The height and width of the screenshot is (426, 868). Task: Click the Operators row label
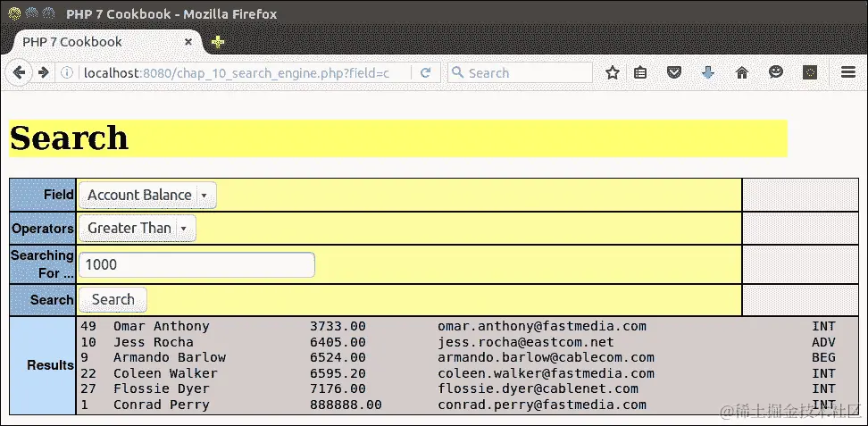43,229
